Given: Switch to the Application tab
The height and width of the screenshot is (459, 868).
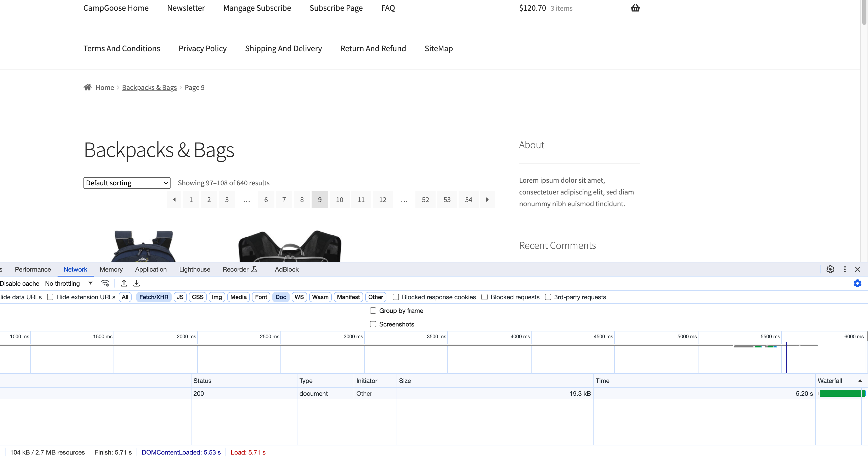Looking at the screenshot, I should [151, 269].
